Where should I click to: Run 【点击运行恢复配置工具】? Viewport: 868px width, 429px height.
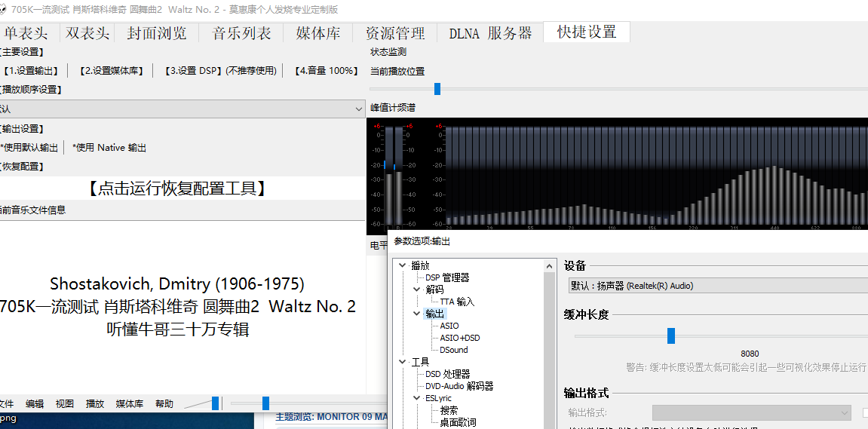178,188
